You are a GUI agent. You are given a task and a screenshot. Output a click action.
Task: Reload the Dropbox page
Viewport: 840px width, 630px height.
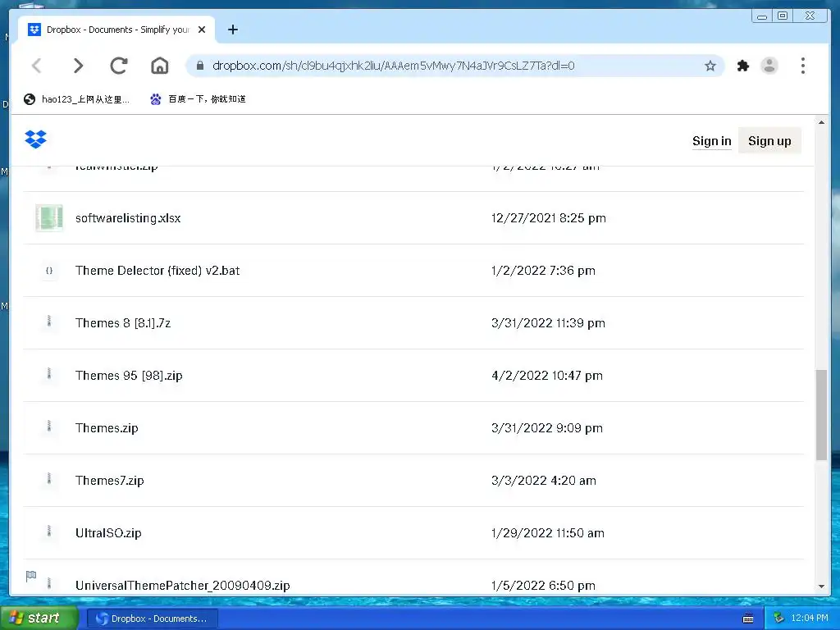(119, 66)
